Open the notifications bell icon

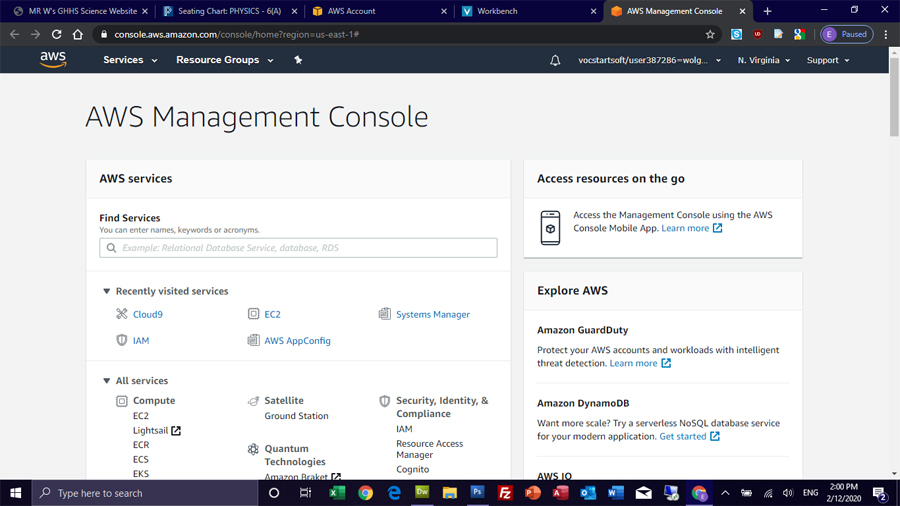click(x=555, y=60)
